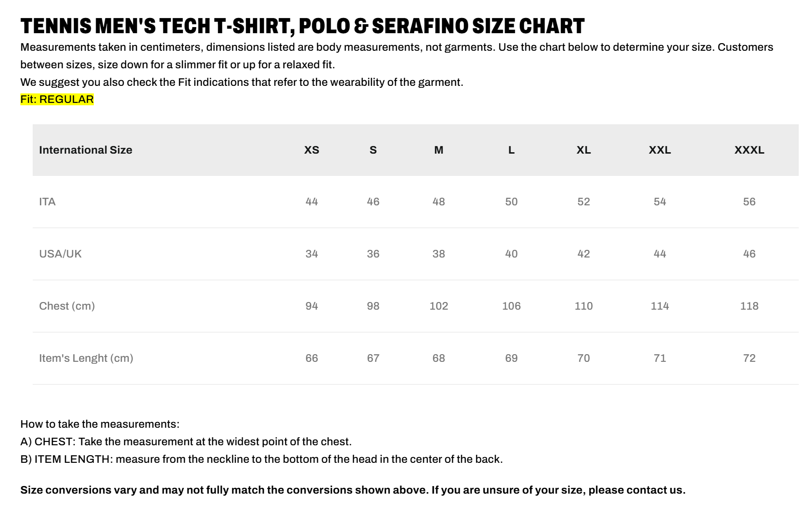
Task: Click the International Size header label
Action: pyautogui.click(x=86, y=150)
